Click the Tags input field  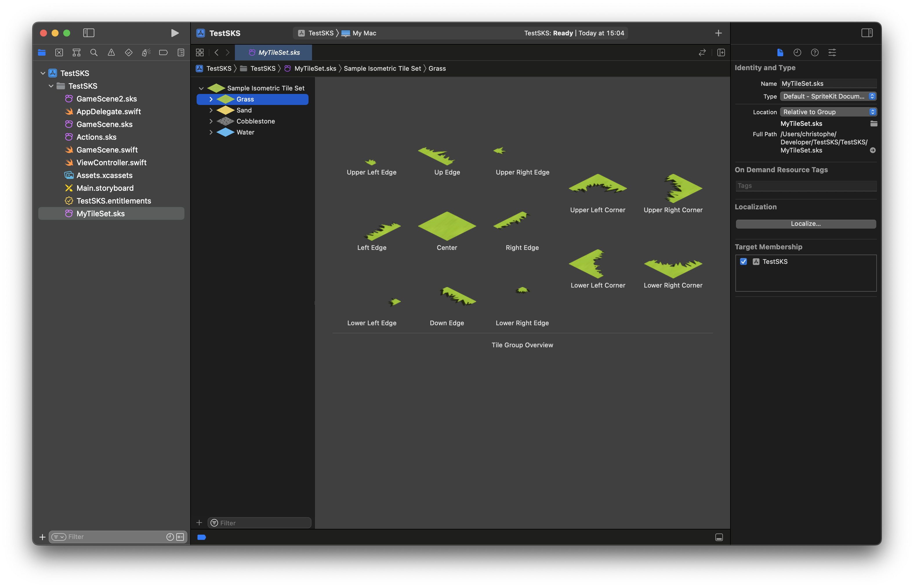pos(806,186)
